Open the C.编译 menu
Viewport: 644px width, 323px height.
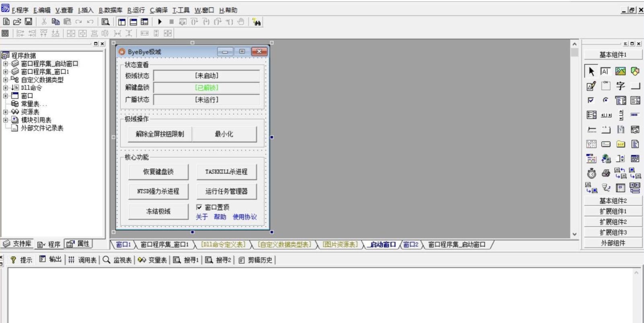point(159,10)
